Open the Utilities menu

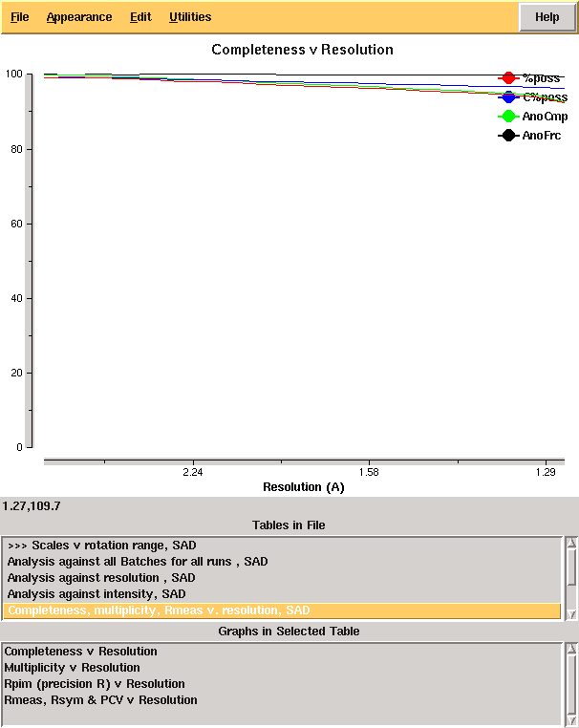click(190, 17)
